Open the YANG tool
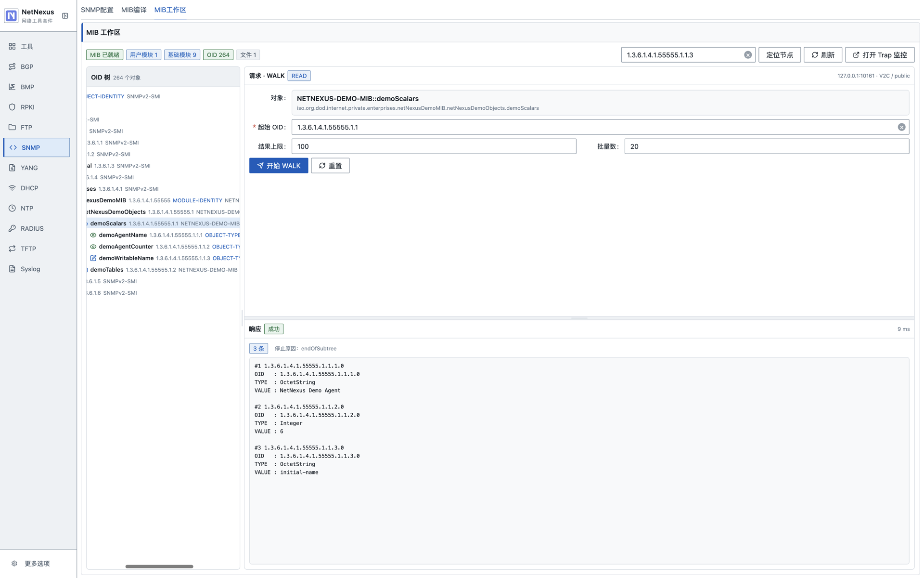Image resolution: width=924 pixels, height=578 pixels. (36, 168)
